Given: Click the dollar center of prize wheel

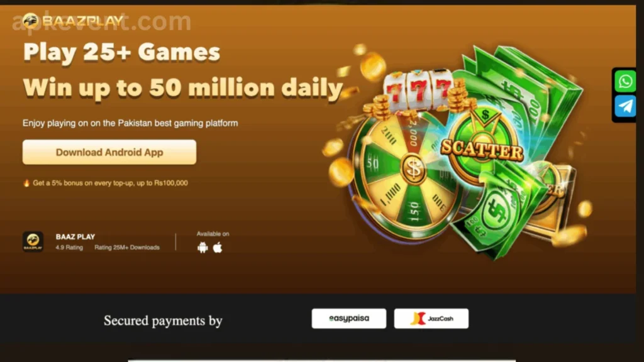Looking at the screenshot, I should click(414, 168).
